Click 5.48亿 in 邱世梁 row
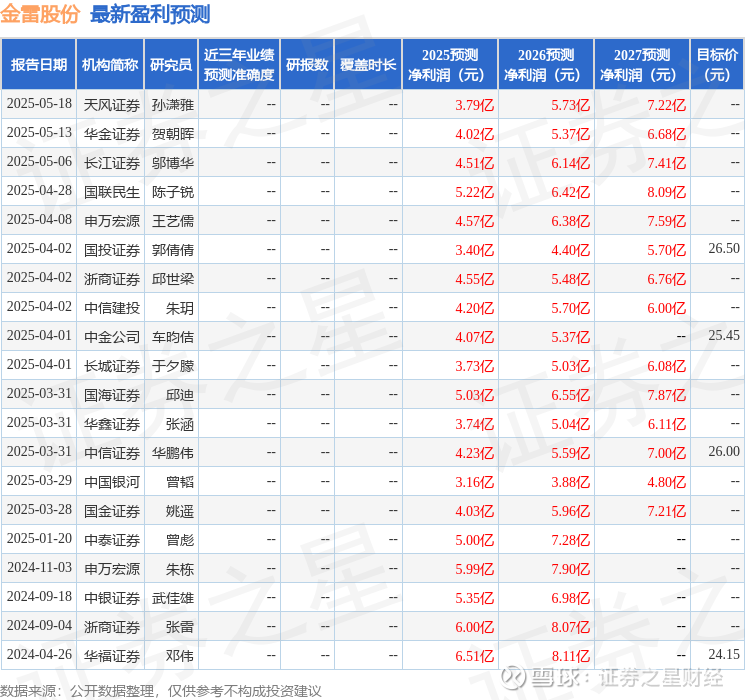745x700 pixels. pyautogui.click(x=571, y=278)
